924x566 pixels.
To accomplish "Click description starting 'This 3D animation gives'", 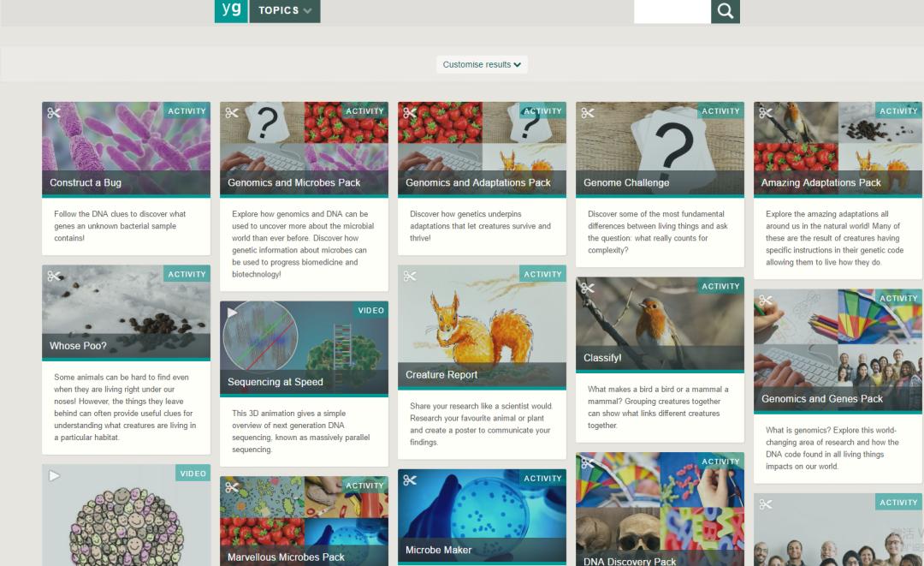I will click(x=300, y=431).
